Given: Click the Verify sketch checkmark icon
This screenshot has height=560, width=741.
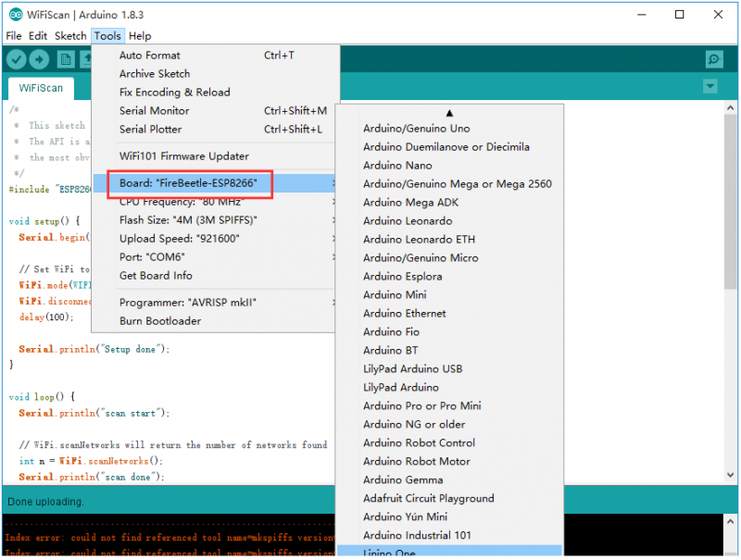Looking at the screenshot, I should (16, 59).
